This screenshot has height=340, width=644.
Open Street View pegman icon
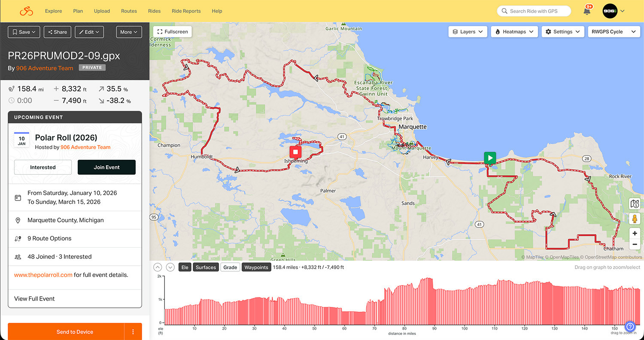[x=635, y=219]
